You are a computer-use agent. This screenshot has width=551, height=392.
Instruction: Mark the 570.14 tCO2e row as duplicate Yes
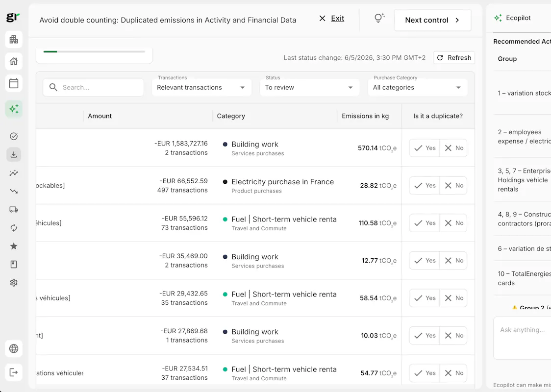point(425,148)
